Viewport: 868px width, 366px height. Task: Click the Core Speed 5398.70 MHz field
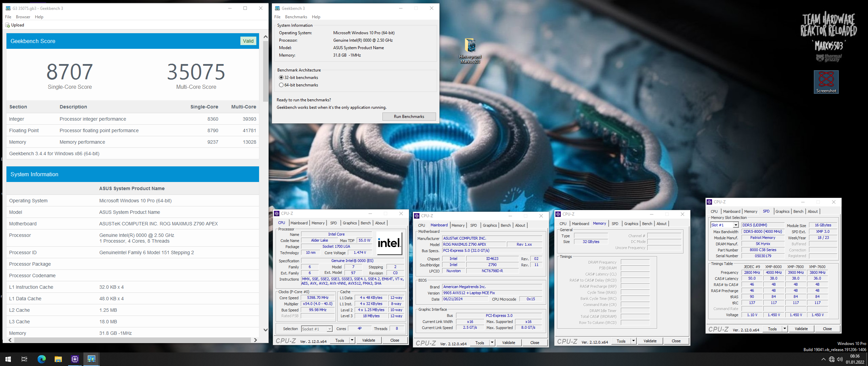pyautogui.click(x=317, y=298)
